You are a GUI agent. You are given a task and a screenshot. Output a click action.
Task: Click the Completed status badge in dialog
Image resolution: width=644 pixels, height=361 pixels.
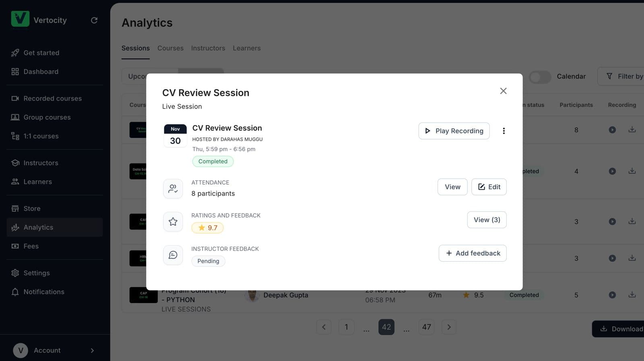213,161
